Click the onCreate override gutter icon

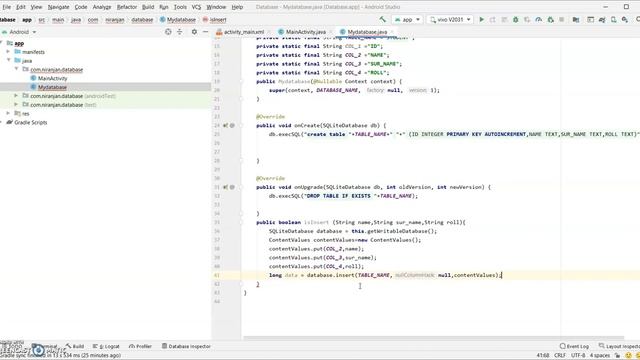225,125
